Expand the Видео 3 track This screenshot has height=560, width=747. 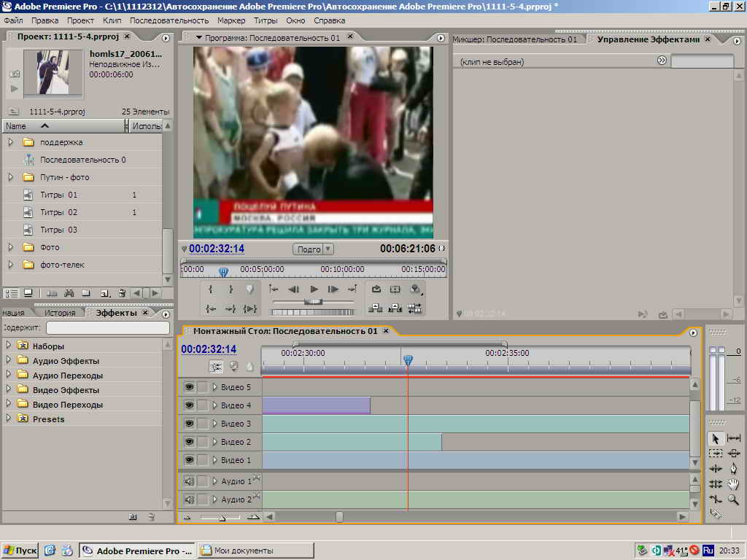(214, 424)
